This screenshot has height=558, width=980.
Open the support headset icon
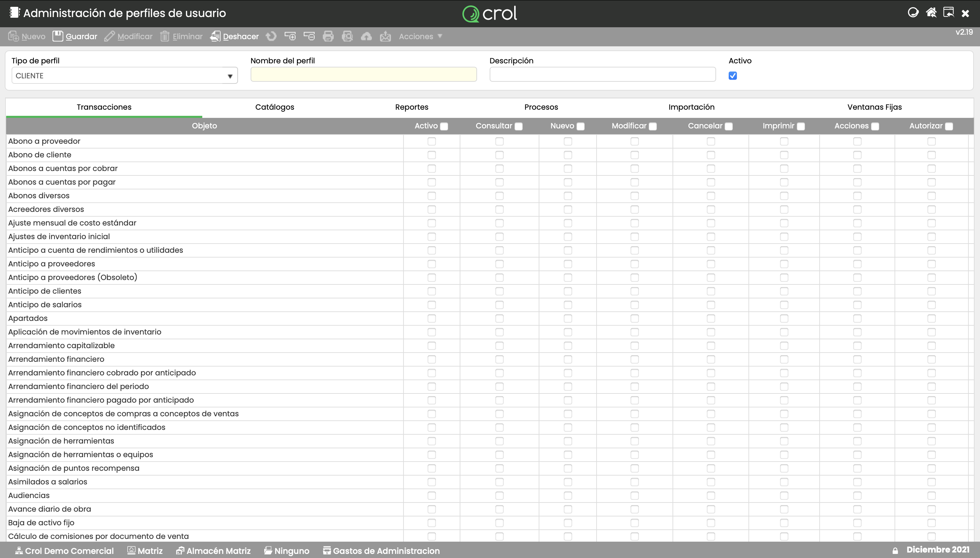click(x=913, y=13)
